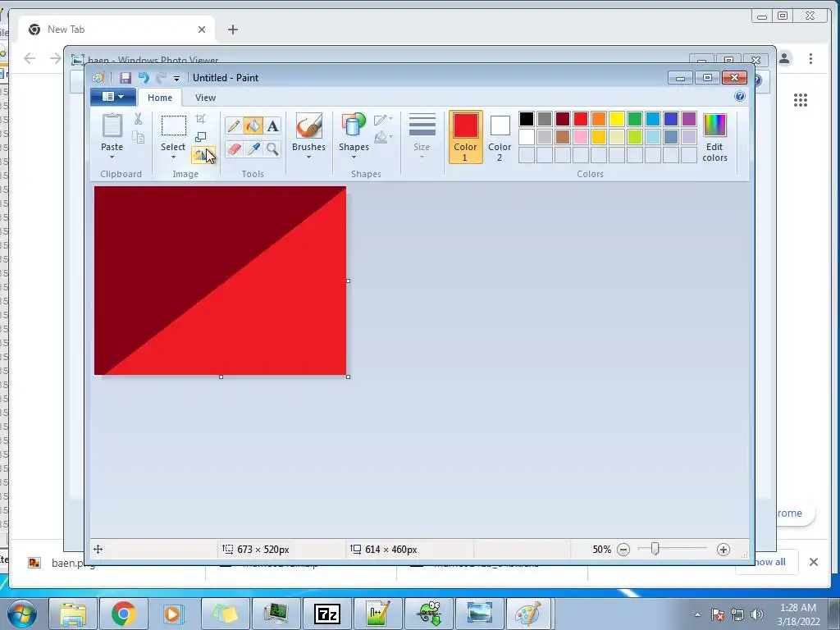
Task: Expand the Customize Quick Access Toolbar arrow
Action: pos(176,78)
